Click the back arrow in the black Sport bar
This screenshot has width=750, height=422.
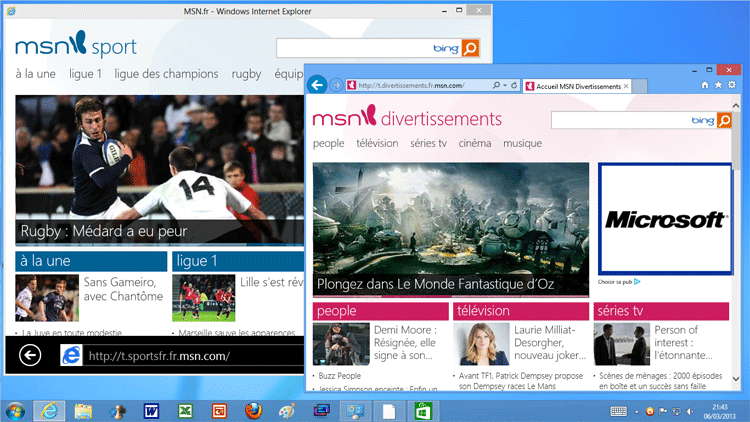tap(30, 355)
